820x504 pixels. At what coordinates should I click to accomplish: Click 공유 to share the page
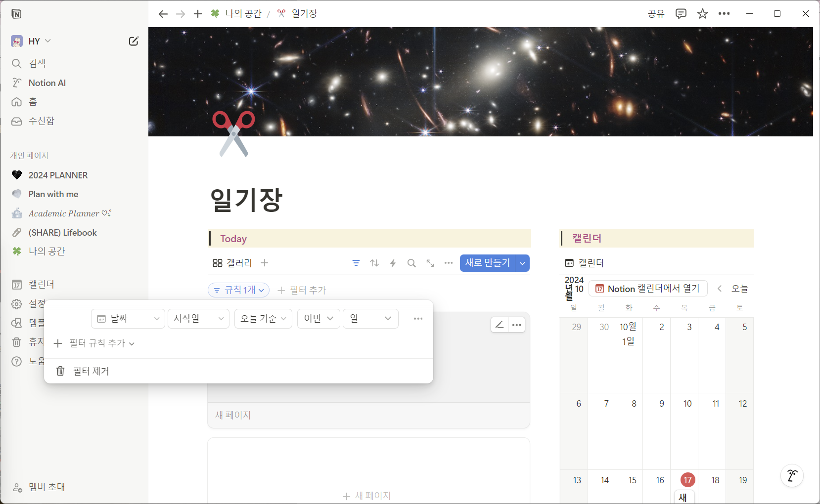point(656,14)
